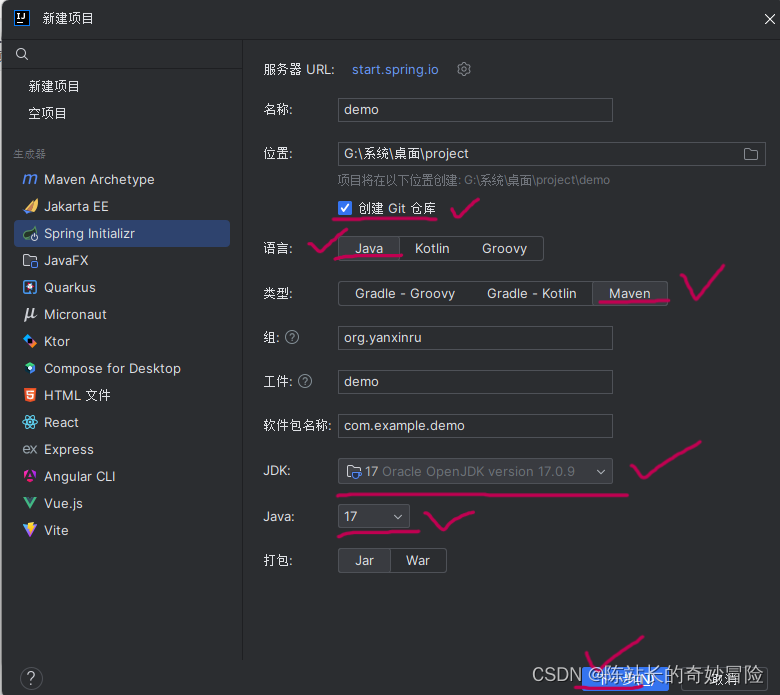Choose Gradle - Groovy build type
Screen dimensions: 780x695
pos(405,294)
